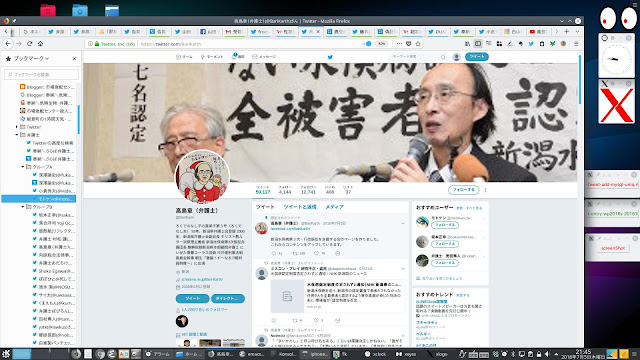Click the Santa cartoon profile picture
The image size is (640, 360).
point(202,177)
